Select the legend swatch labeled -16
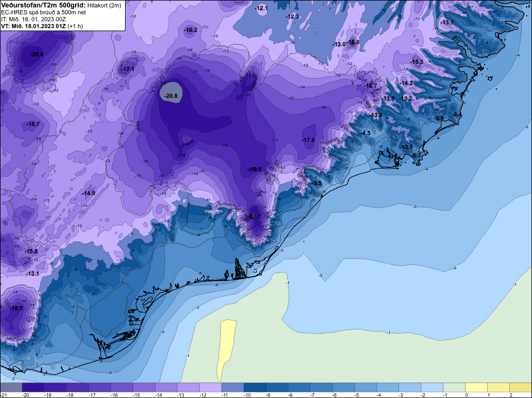The height and width of the screenshot is (398, 532). coord(122,387)
